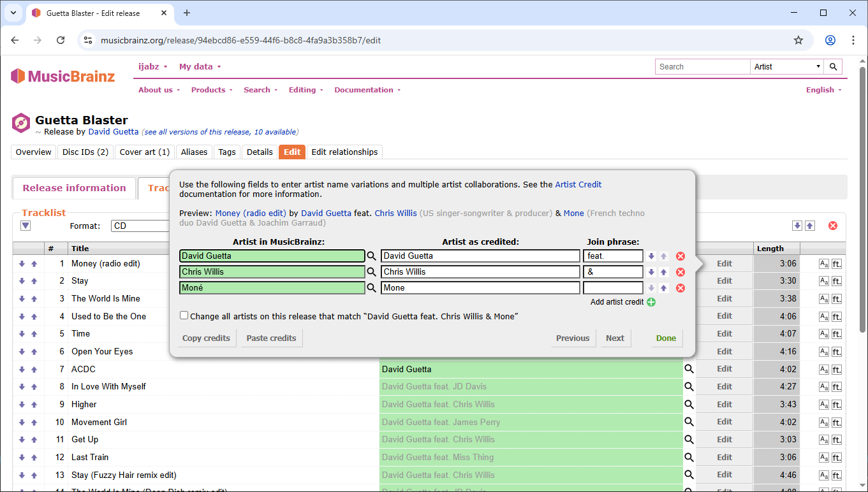Expand Editing menu
868x492 pixels.
[306, 90]
